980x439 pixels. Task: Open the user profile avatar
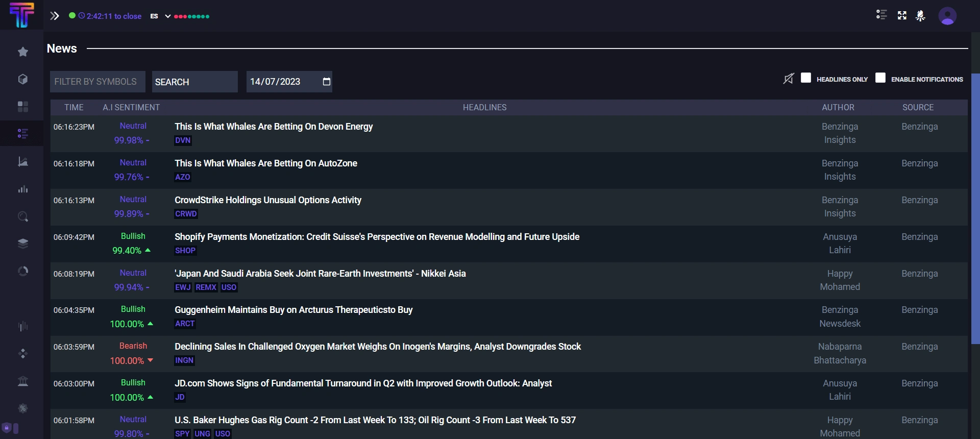coord(947,16)
